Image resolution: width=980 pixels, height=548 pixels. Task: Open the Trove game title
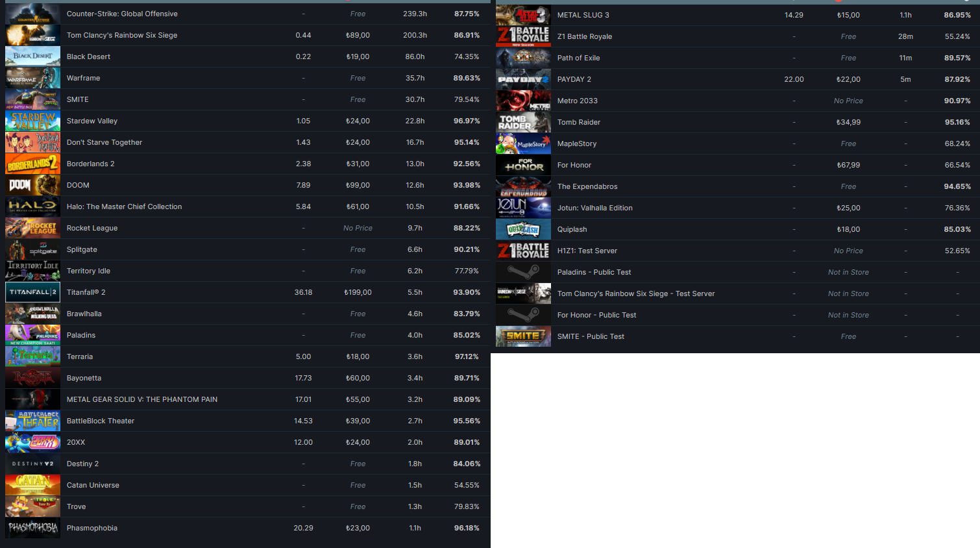click(77, 506)
